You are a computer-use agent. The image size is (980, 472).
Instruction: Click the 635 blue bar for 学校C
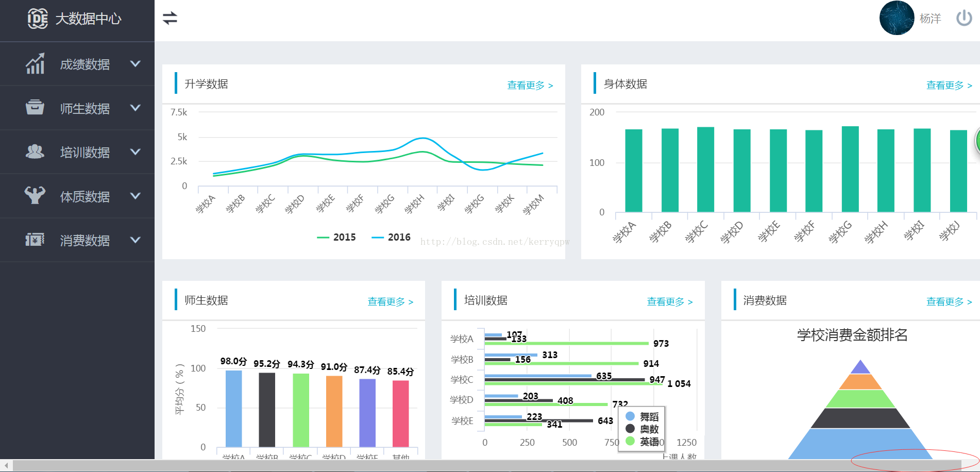click(538, 376)
